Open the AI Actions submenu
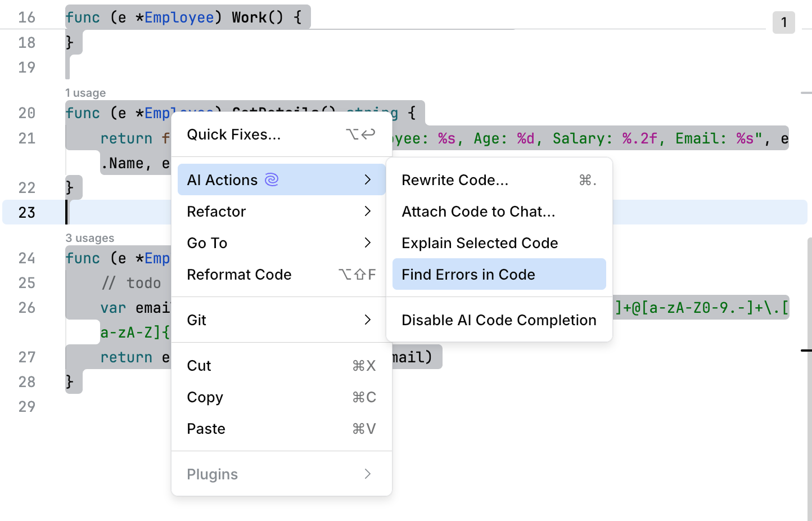 point(281,179)
